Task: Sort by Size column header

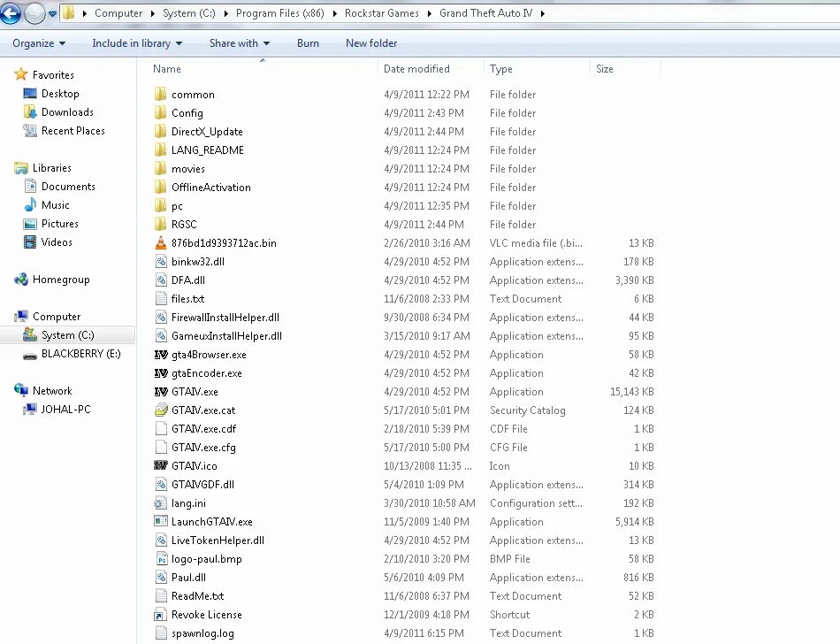Action: click(x=604, y=69)
